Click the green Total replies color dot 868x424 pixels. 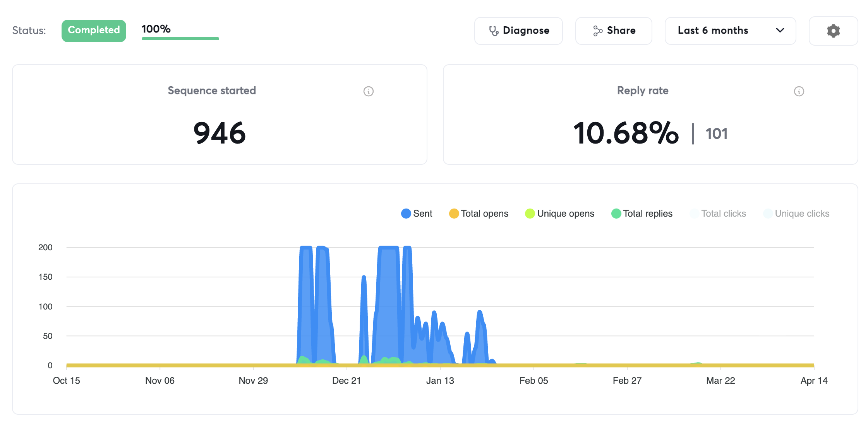(616, 214)
